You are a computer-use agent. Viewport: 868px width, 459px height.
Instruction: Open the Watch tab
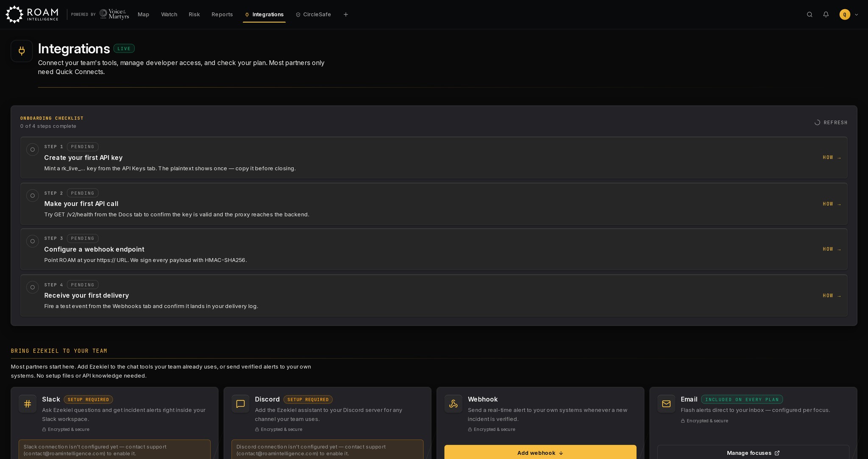[169, 14]
